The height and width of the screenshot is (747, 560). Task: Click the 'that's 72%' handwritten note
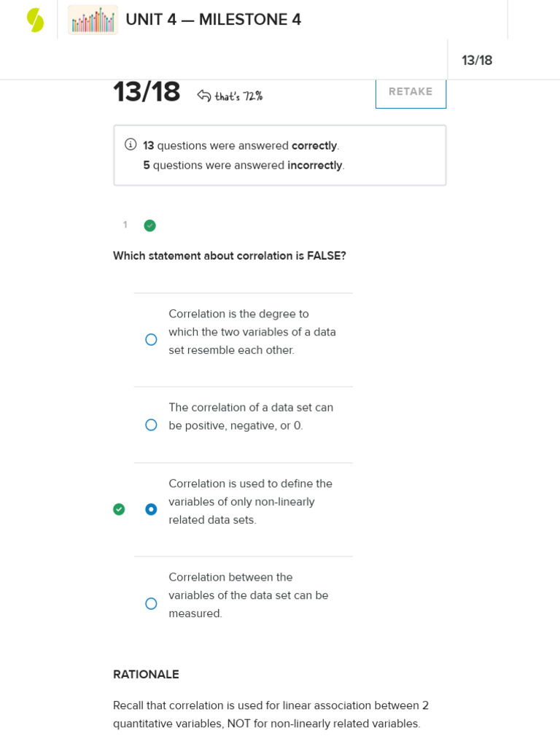coord(238,96)
